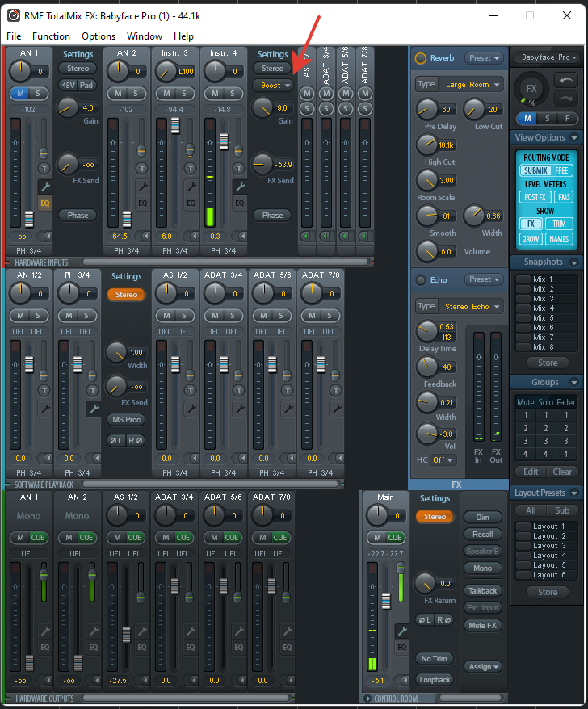Open wrench on AS 1/2 hardware output
This screenshot has width=588, height=709.
click(141, 631)
